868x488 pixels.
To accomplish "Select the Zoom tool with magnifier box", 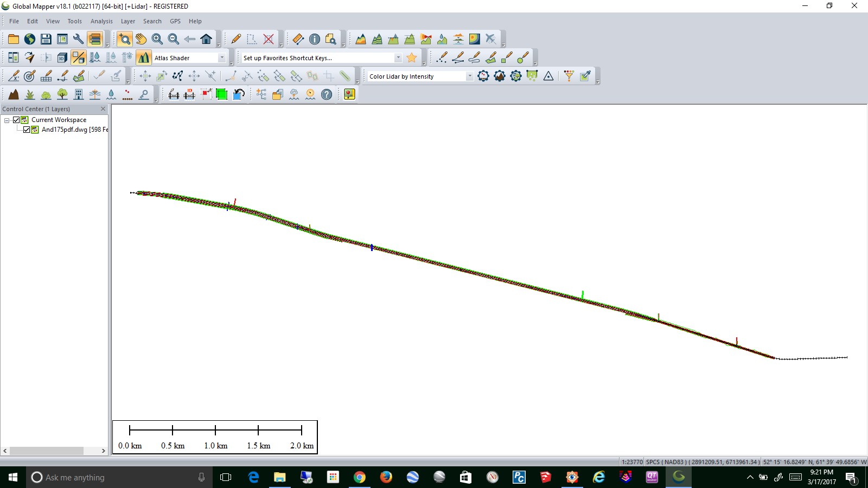I will pos(125,39).
